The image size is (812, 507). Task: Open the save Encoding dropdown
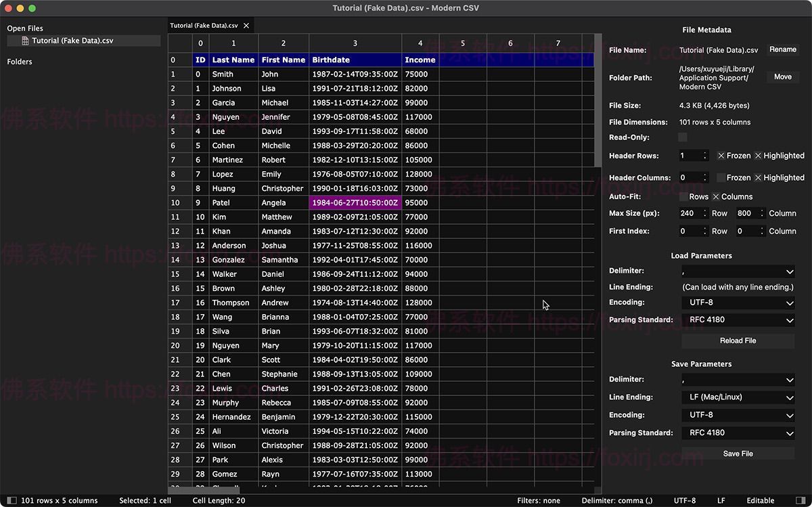point(738,414)
